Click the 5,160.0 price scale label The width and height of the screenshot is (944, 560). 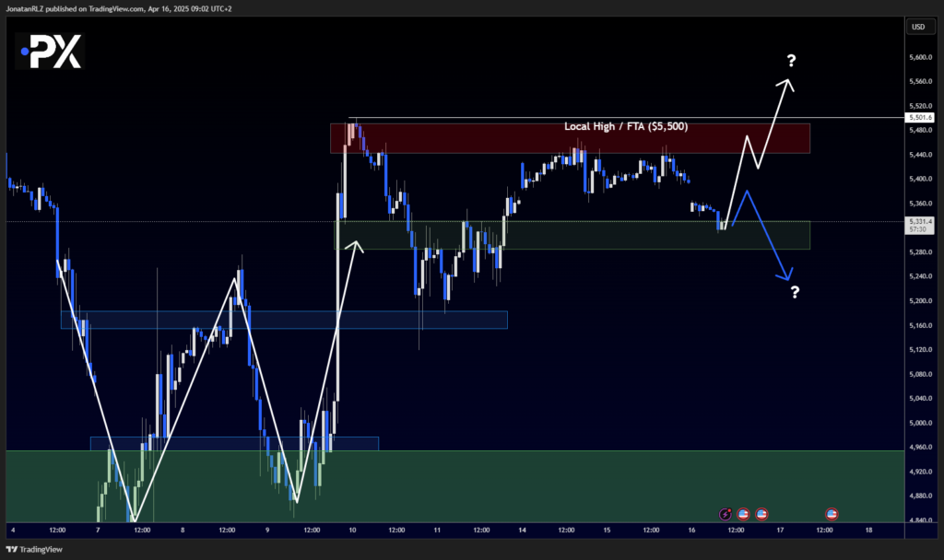(x=921, y=325)
